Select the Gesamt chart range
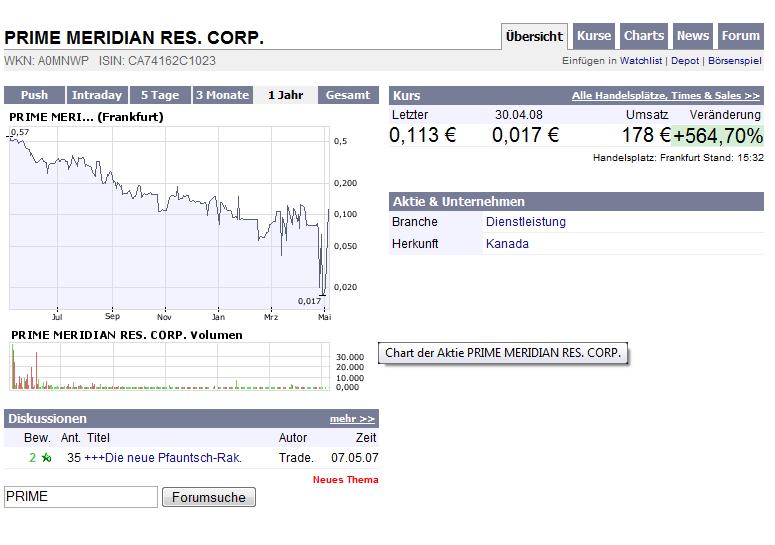 coord(348,95)
